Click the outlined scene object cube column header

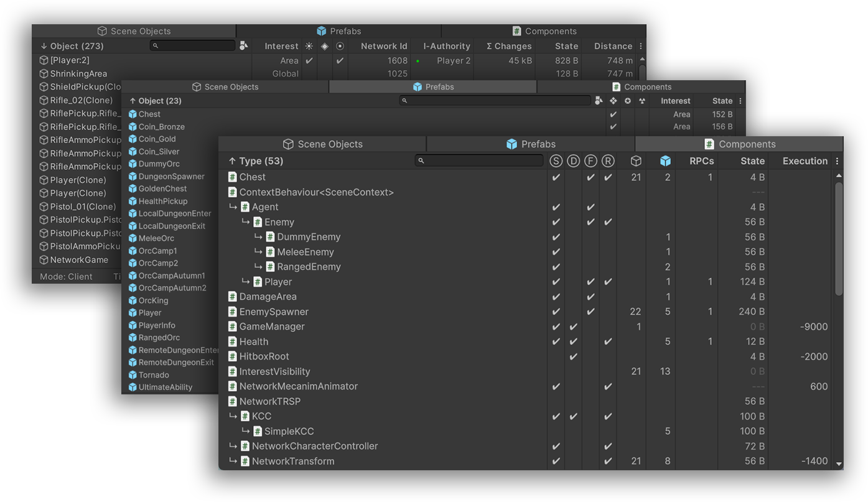636,161
